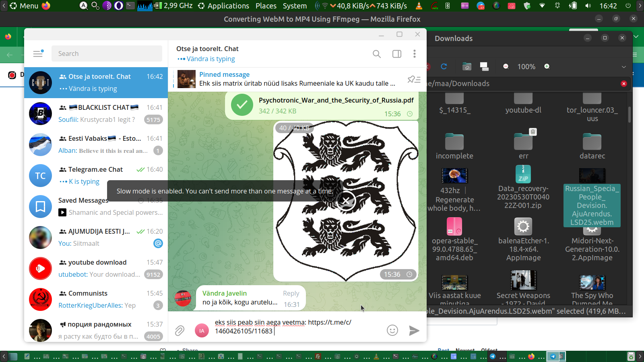The width and height of the screenshot is (644, 362).
Task: Launch Firefox from the top panel
Action: coord(46,6)
